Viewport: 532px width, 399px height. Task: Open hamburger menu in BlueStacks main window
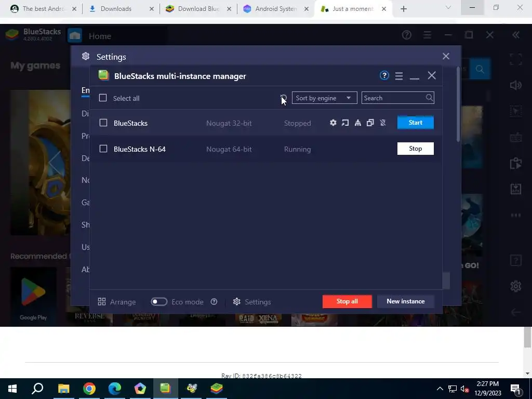tap(427, 35)
